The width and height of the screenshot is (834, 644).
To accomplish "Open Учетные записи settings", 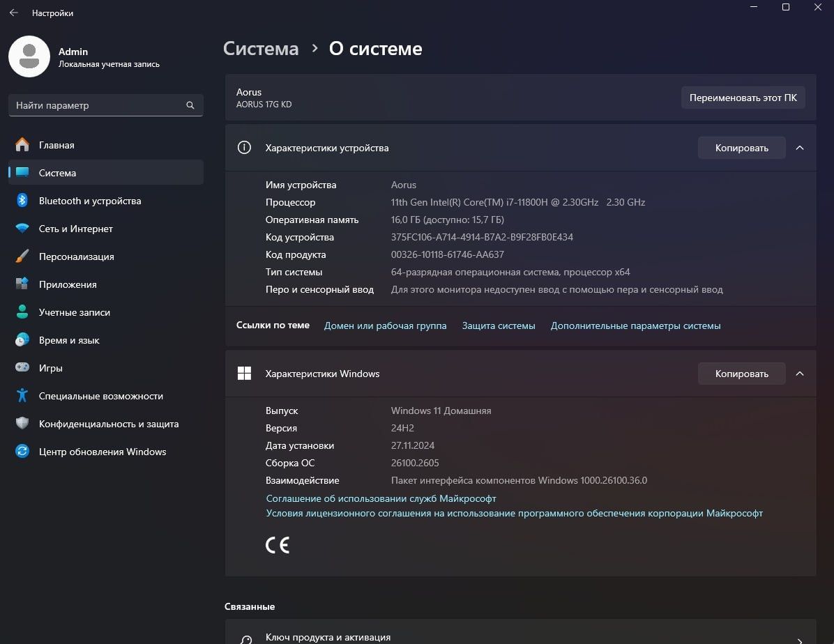I will coord(106,312).
